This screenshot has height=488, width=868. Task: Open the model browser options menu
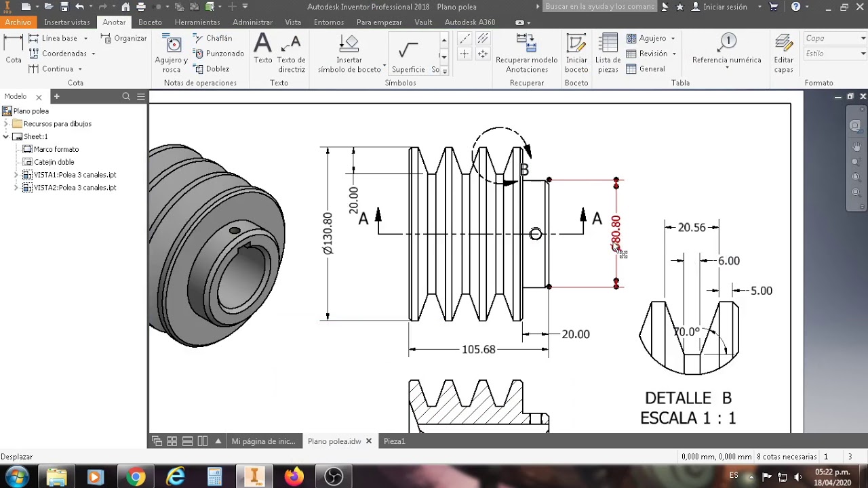click(x=141, y=97)
